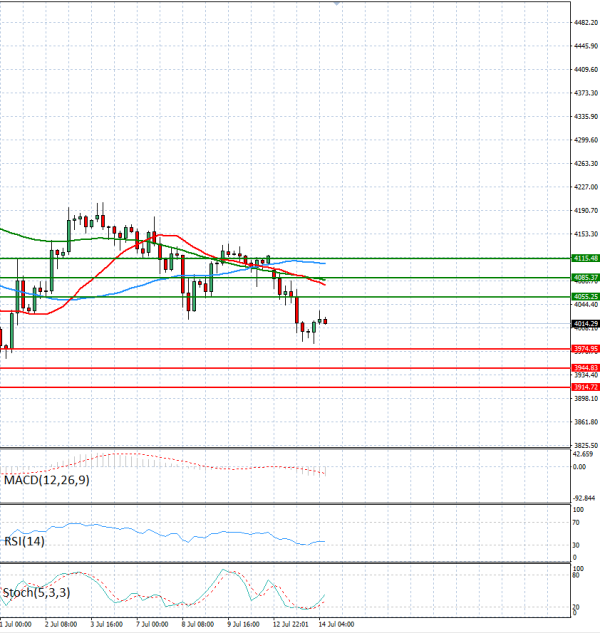Image resolution: width=600 pixels, height=633 pixels.
Task: Click the 14 Jul 04:00 time axis label
Action: (336, 624)
